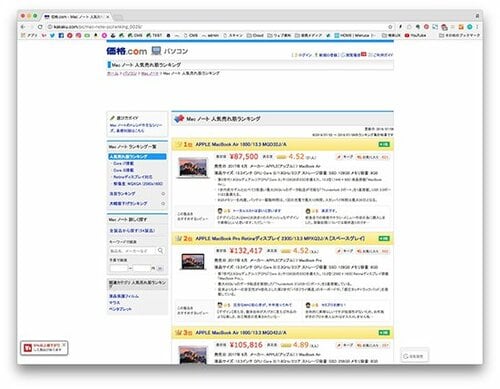Expand 大幅値下げランキング arrow in sidebar
This screenshot has width=500, height=389.
click(x=163, y=203)
